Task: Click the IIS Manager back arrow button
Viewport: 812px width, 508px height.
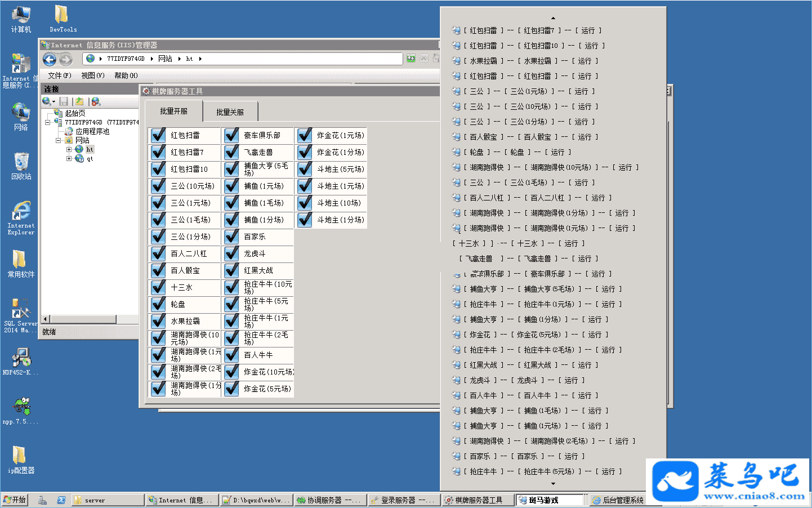Action: tap(50, 60)
